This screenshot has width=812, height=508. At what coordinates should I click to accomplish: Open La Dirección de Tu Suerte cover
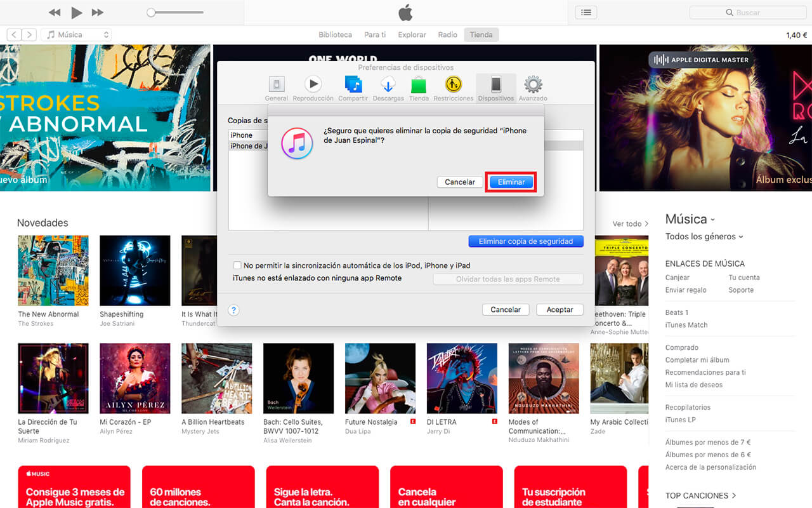(53, 378)
